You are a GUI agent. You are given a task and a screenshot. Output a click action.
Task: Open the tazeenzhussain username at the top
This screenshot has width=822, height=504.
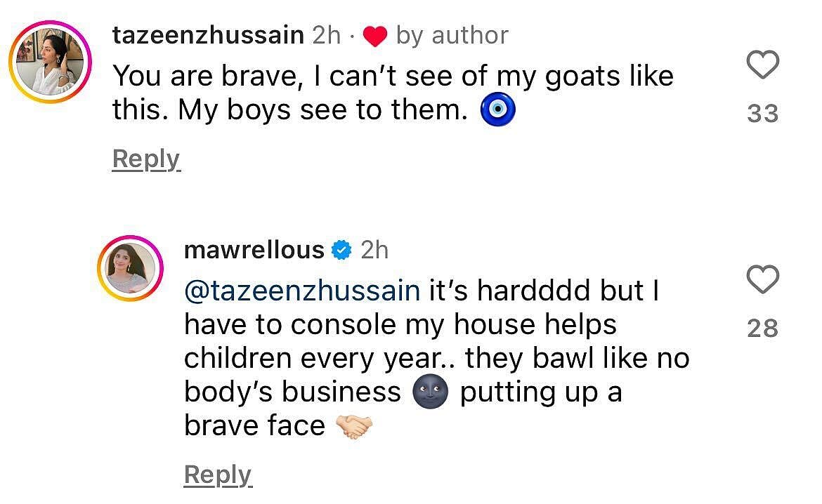coord(208,36)
